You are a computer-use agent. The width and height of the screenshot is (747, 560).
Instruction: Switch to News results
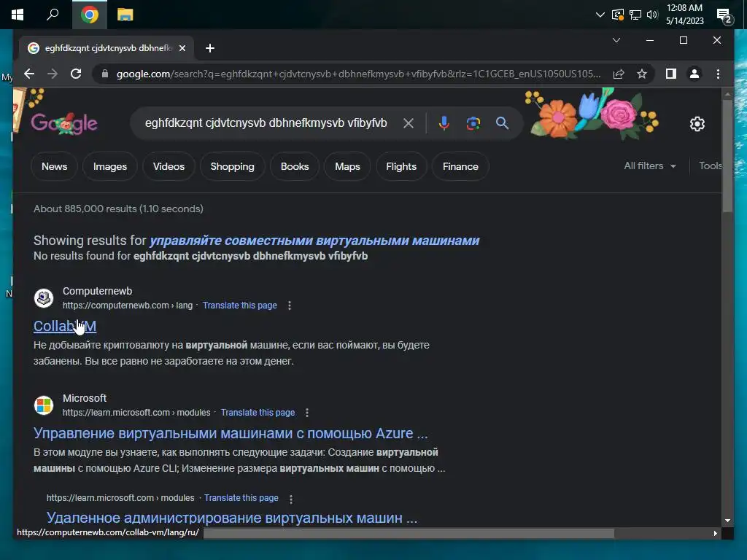54,166
